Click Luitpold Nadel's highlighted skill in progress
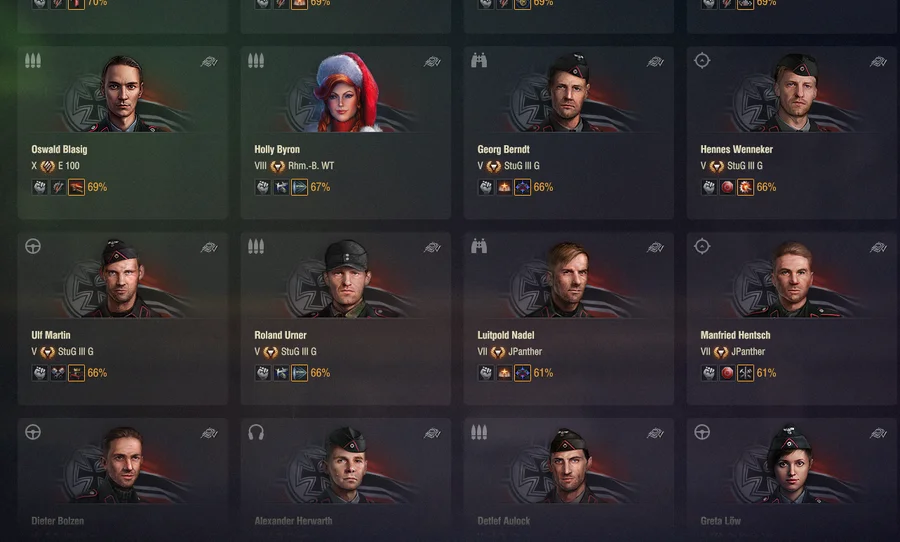The height and width of the screenshot is (542, 900). coord(522,373)
